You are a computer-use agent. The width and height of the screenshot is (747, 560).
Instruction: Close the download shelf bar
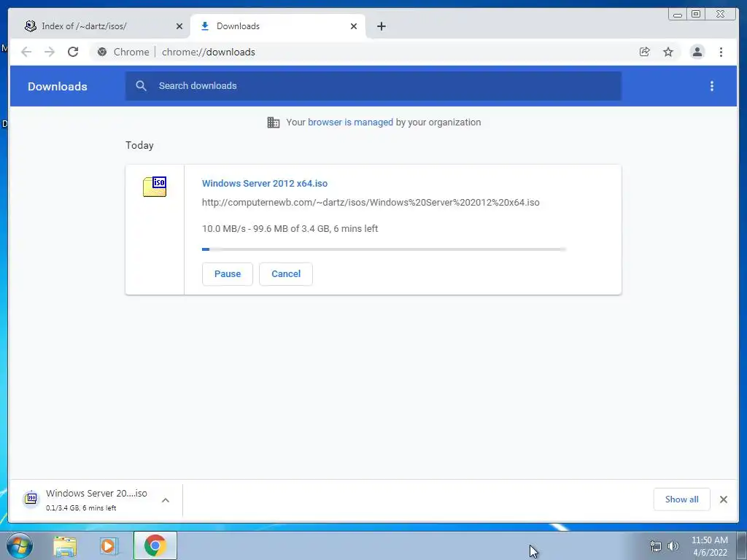(x=724, y=499)
